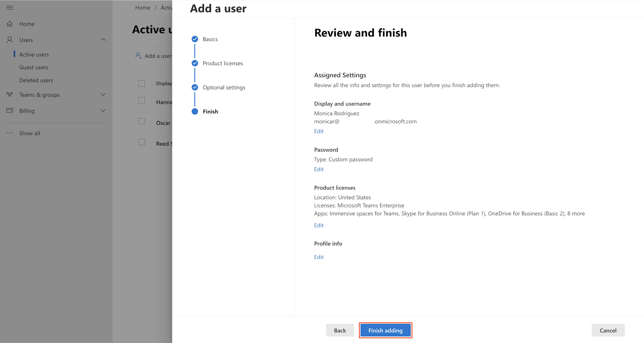Click the Teams & groups icon
Screen dimensions: 644x343
click(10, 95)
